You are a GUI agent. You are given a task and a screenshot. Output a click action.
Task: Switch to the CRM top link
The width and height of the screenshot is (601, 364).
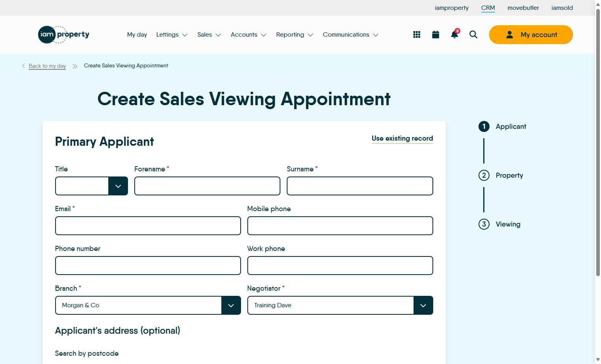pos(488,8)
